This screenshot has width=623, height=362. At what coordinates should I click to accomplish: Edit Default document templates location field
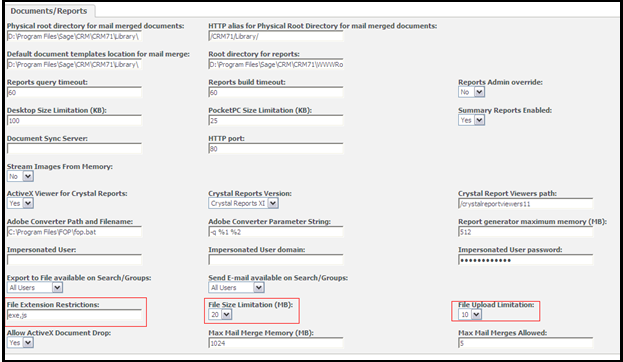click(74, 64)
